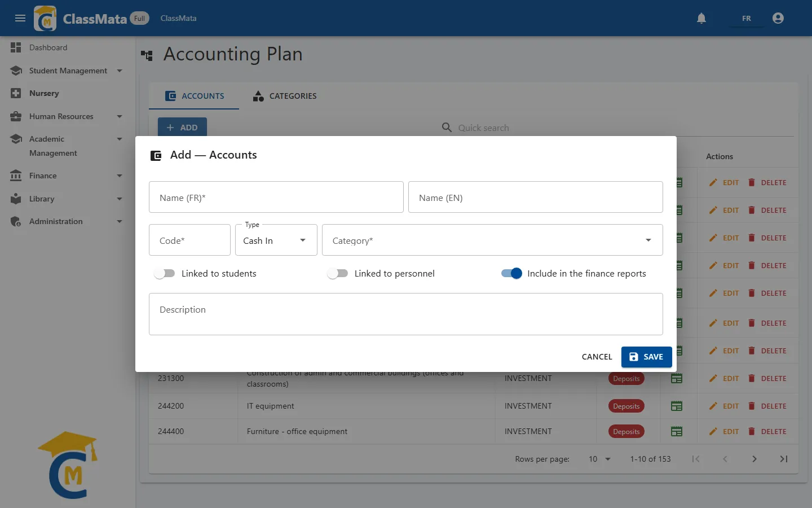Click the Code input field
This screenshot has height=508, width=812.
(189, 240)
